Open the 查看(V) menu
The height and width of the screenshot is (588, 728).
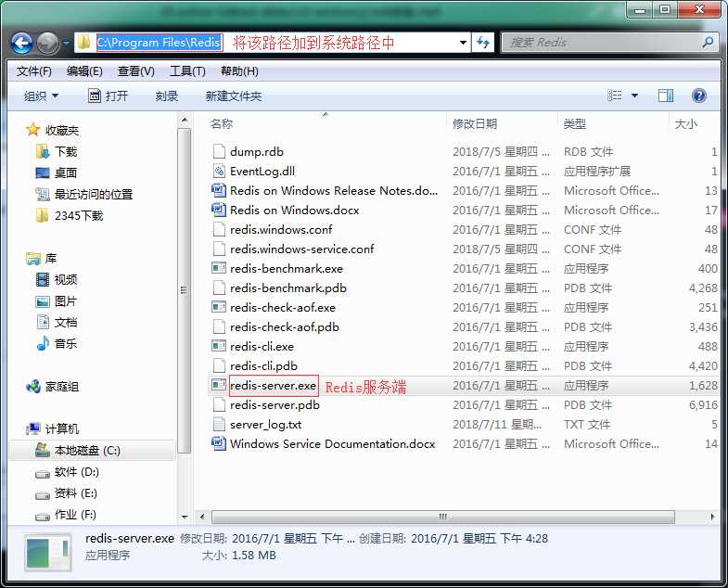(x=136, y=71)
